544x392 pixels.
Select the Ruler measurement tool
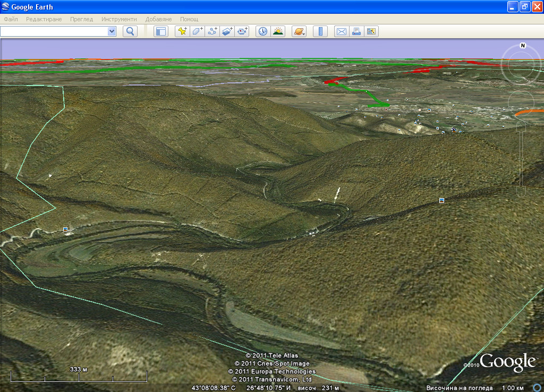click(x=320, y=31)
